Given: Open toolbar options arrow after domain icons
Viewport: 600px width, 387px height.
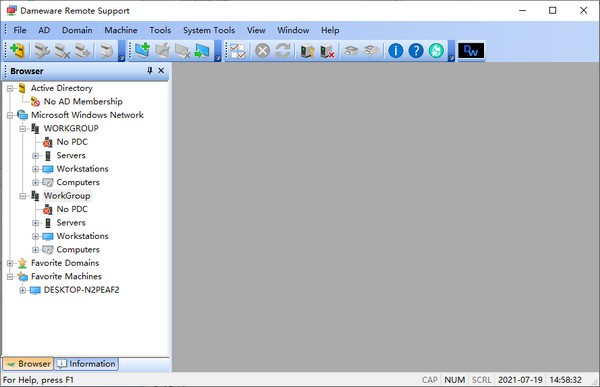Looking at the screenshot, I should pos(121,51).
